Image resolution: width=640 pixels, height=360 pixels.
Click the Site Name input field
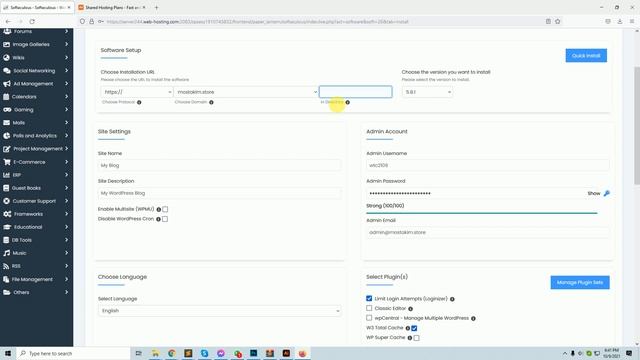pos(220,165)
